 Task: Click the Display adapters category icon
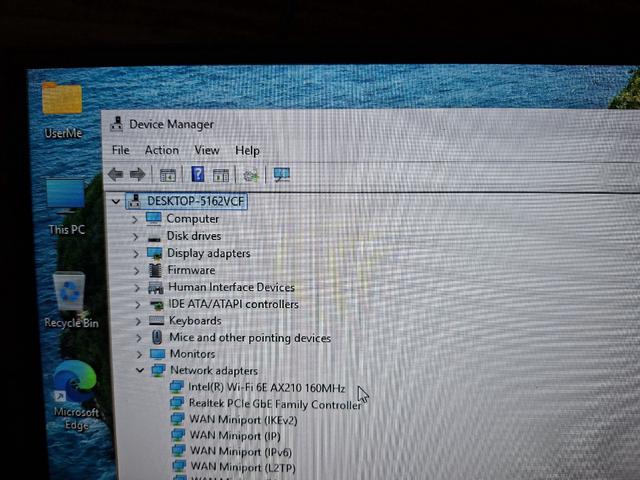pos(155,253)
